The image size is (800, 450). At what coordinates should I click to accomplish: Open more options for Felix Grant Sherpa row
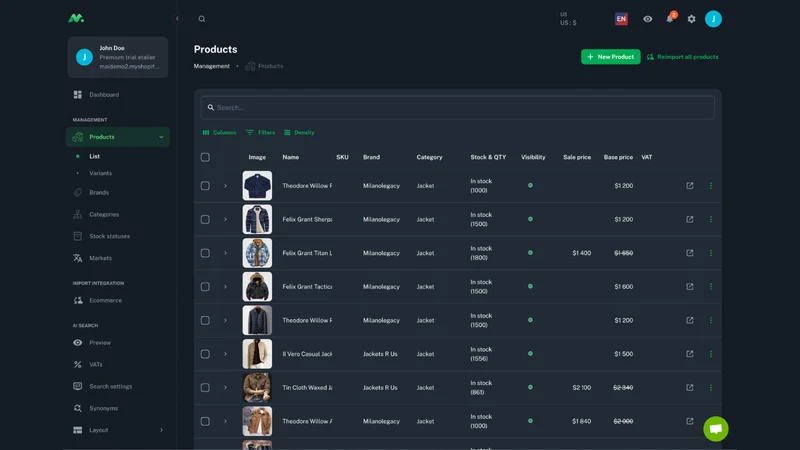[x=711, y=219]
